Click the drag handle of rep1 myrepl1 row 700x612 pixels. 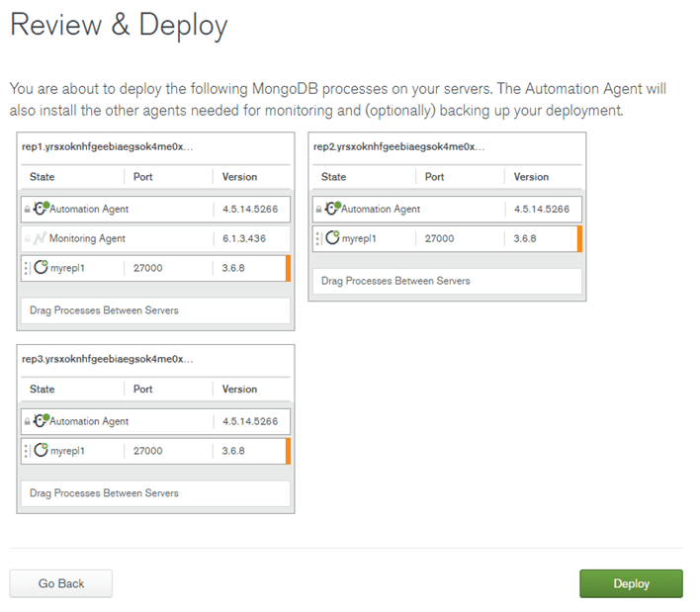[27, 268]
